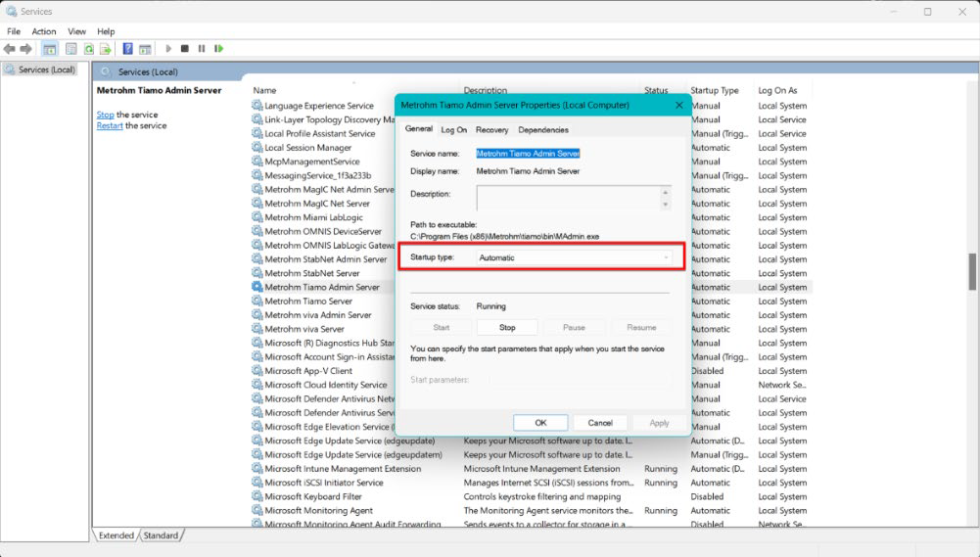
Task: Select the General tab in properties dialog
Action: click(419, 129)
